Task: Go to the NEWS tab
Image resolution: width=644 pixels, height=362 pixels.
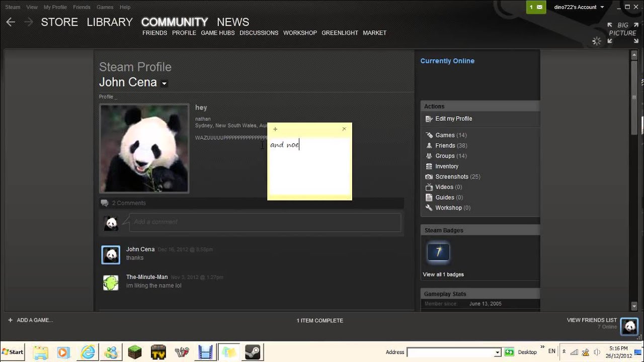Action: click(x=233, y=22)
